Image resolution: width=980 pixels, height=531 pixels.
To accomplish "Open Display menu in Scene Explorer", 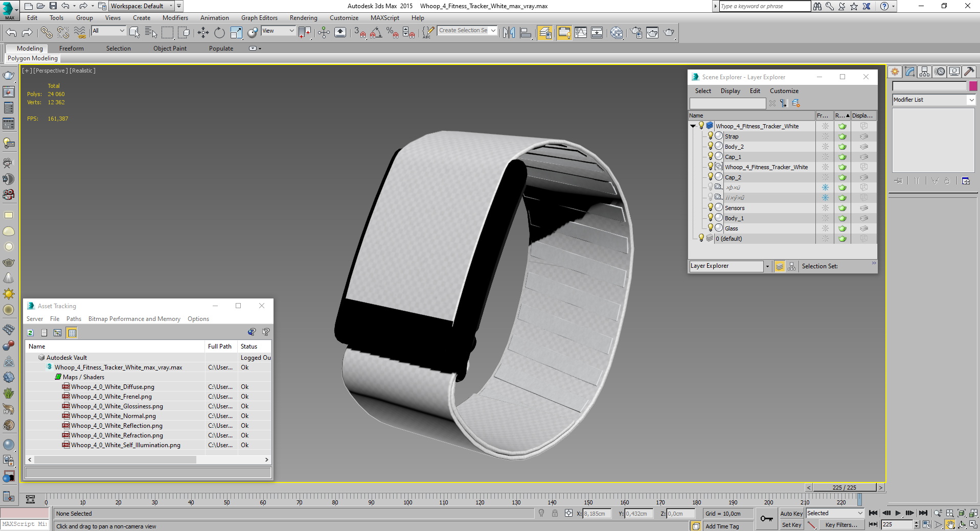I will 730,91.
